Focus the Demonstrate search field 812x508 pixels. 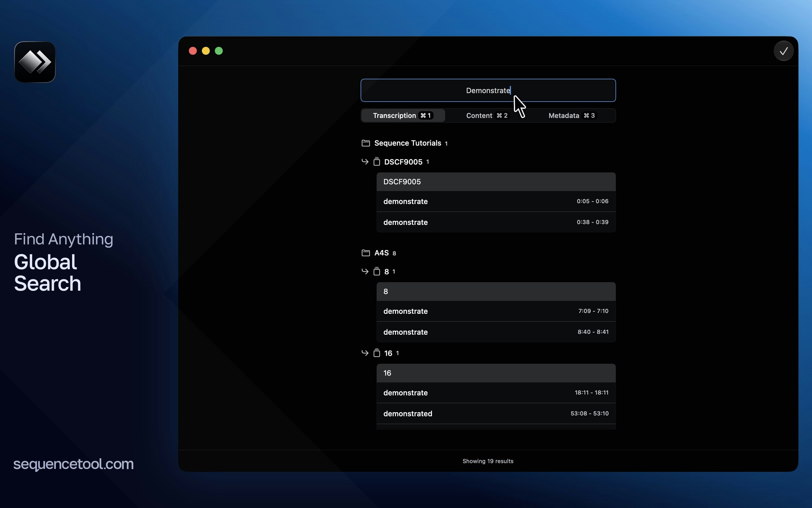coord(488,90)
